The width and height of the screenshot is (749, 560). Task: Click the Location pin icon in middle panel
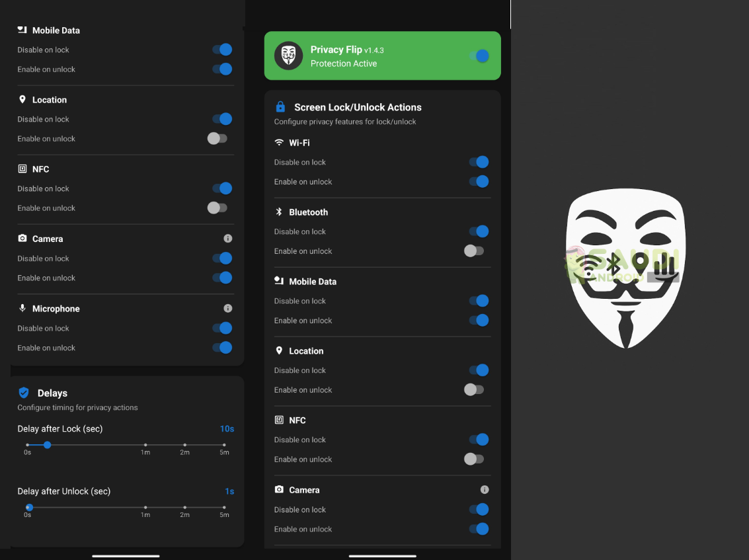click(279, 350)
